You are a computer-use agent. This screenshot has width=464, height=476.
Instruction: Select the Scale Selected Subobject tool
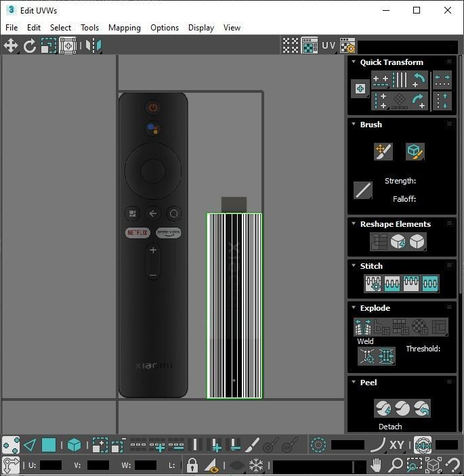pyautogui.click(x=49, y=45)
